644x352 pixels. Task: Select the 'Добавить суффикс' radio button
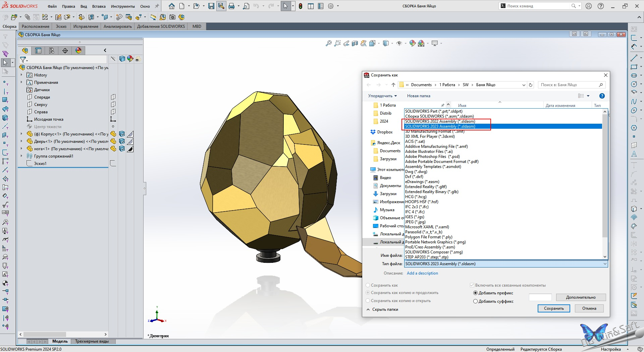pos(475,301)
